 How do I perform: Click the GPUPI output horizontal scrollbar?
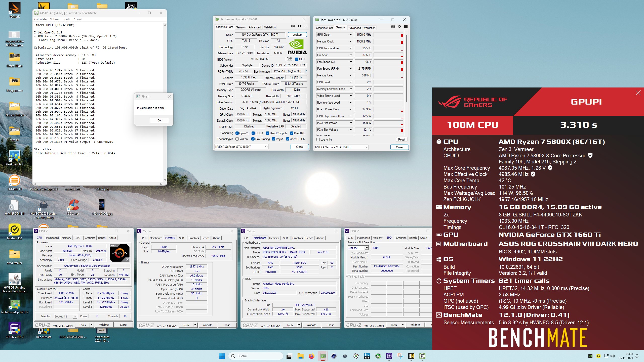(98, 184)
